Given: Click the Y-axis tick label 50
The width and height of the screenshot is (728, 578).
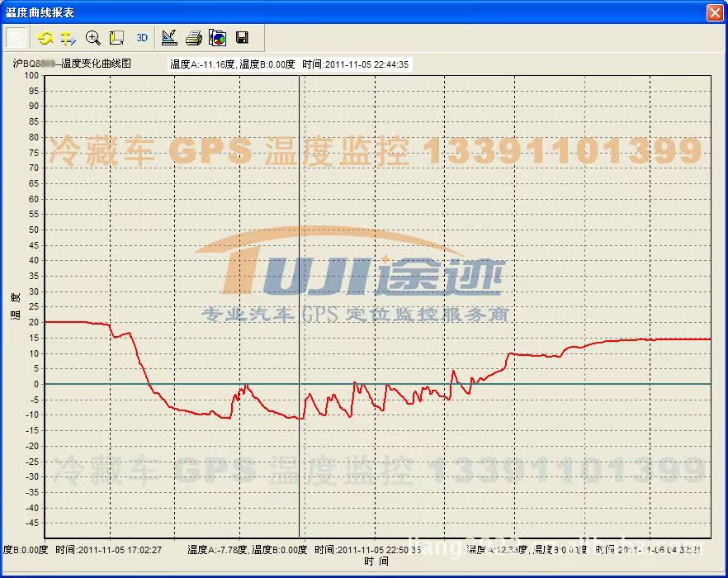Looking at the screenshot, I should [34, 230].
